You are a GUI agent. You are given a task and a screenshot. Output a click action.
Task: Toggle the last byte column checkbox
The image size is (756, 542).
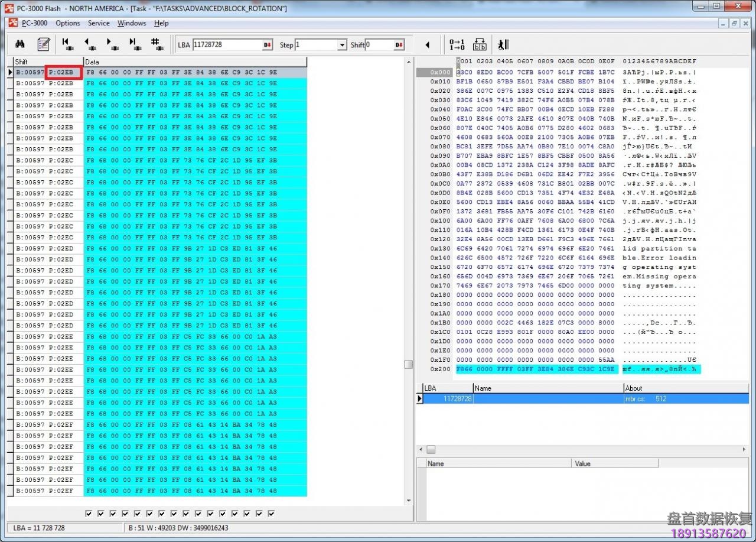(272, 514)
